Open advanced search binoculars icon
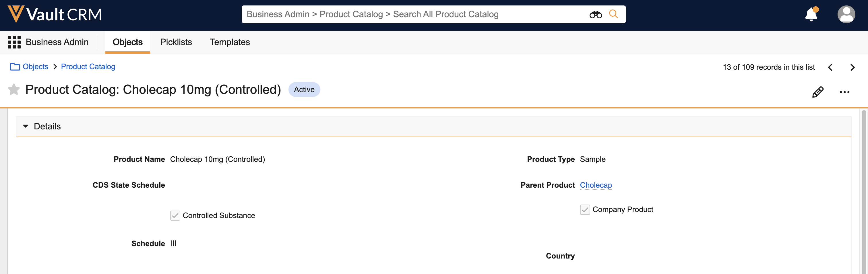868x274 pixels. 595,14
